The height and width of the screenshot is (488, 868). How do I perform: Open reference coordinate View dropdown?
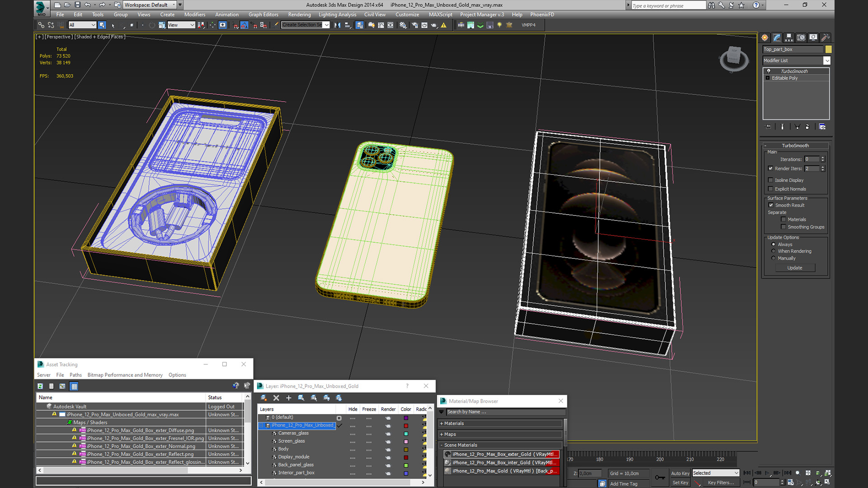[x=181, y=25]
